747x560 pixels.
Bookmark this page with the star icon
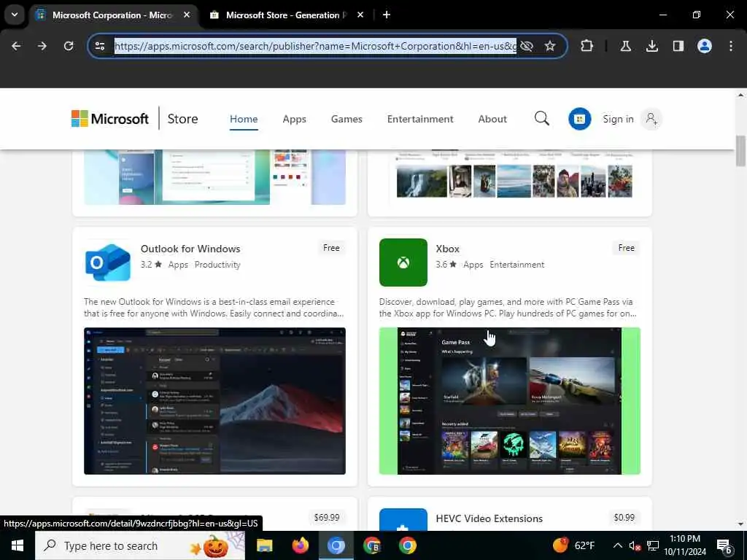[550, 46]
